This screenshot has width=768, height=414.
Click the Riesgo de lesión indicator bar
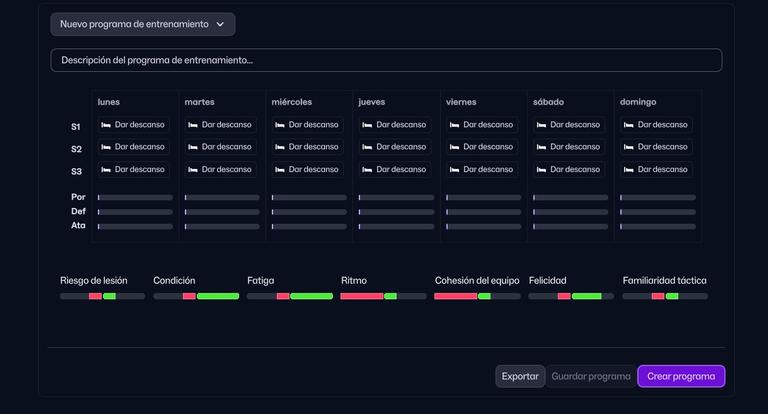point(102,296)
